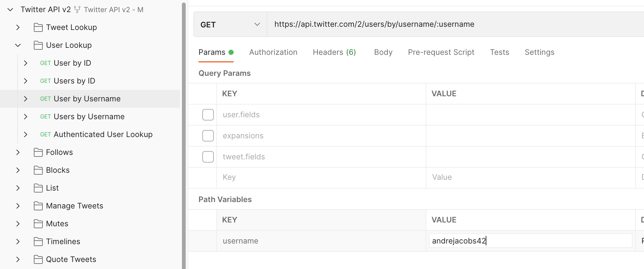Select the Manage Tweets folder label

coord(75,206)
